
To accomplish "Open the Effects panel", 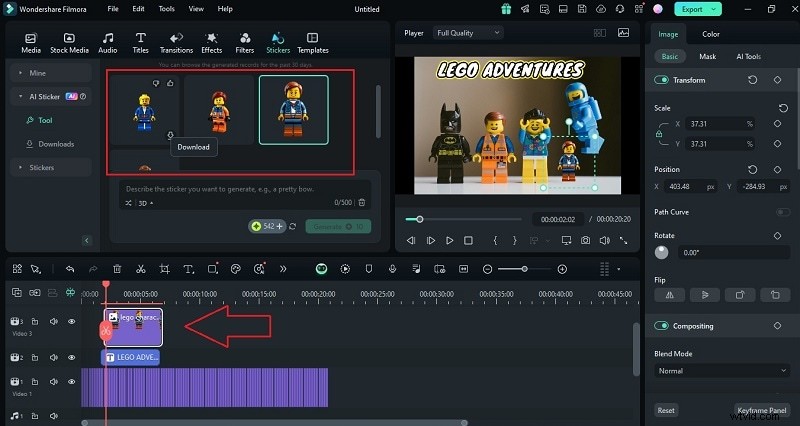I will [x=211, y=43].
